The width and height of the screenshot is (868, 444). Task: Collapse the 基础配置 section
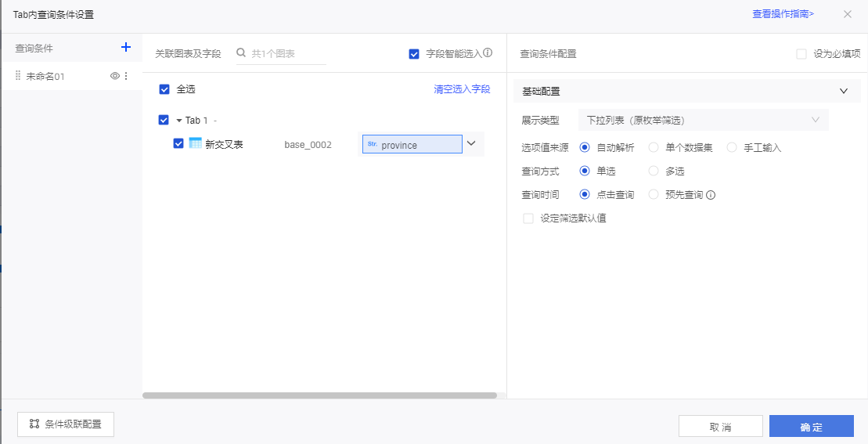(844, 92)
